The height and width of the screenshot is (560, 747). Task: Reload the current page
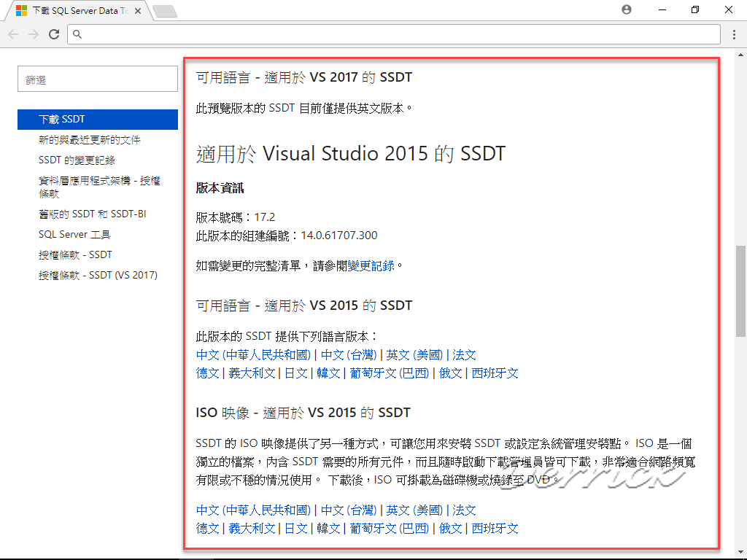tap(54, 34)
